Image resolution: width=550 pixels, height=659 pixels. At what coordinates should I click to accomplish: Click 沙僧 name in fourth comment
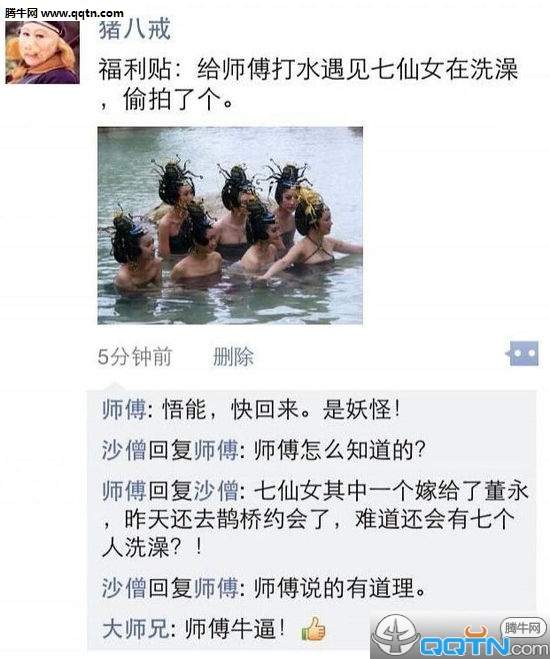(124, 588)
